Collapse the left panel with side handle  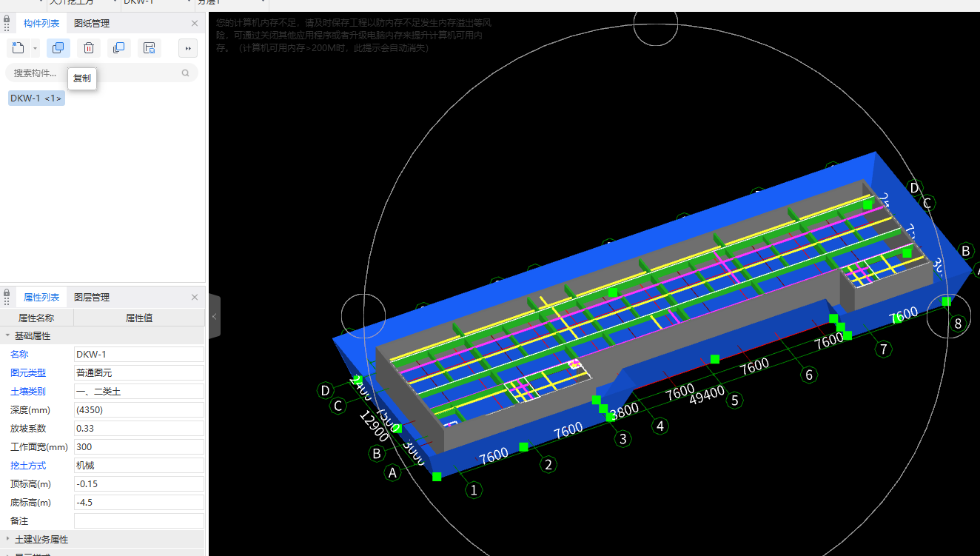coord(215,316)
